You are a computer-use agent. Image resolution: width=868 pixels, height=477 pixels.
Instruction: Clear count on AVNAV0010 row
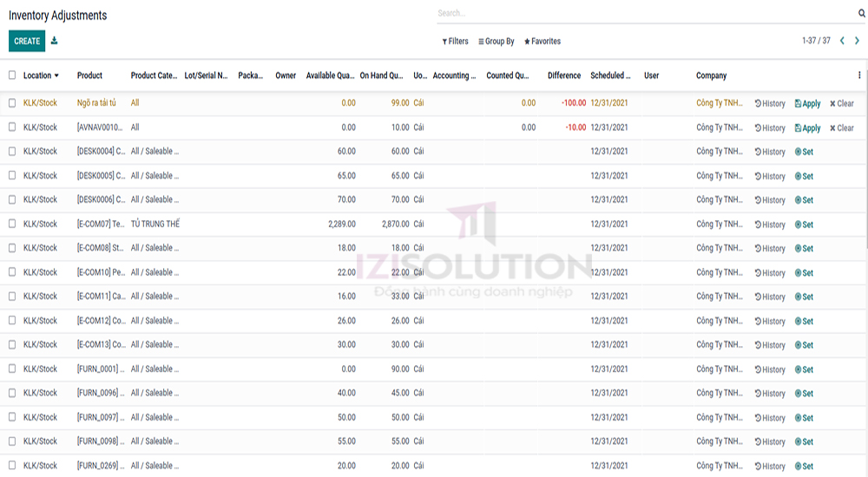841,127
